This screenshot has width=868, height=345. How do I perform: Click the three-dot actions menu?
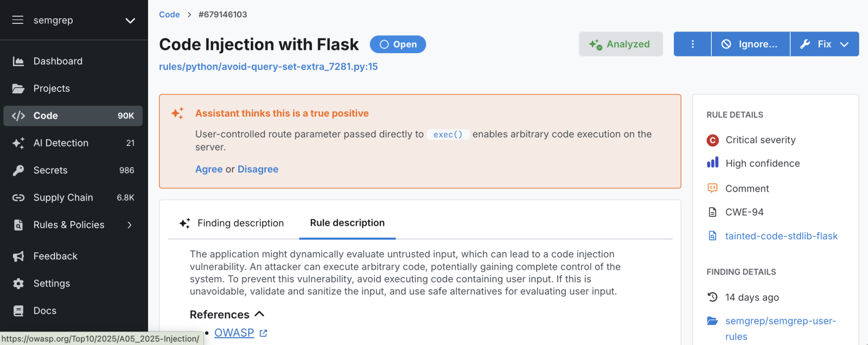[692, 44]
